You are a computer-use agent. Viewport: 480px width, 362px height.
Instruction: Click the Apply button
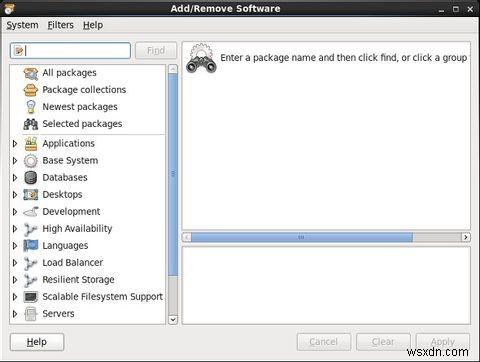click(x=443, y=342)
